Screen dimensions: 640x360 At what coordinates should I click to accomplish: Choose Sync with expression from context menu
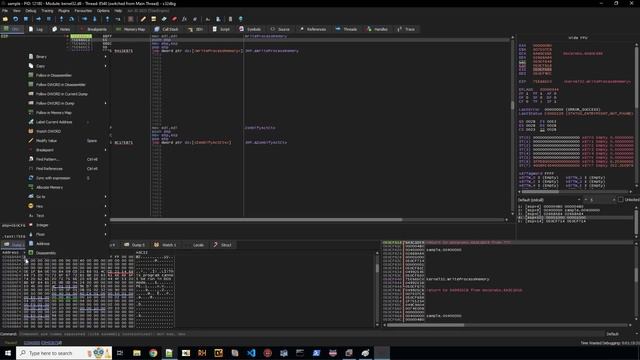pos(67,178)
